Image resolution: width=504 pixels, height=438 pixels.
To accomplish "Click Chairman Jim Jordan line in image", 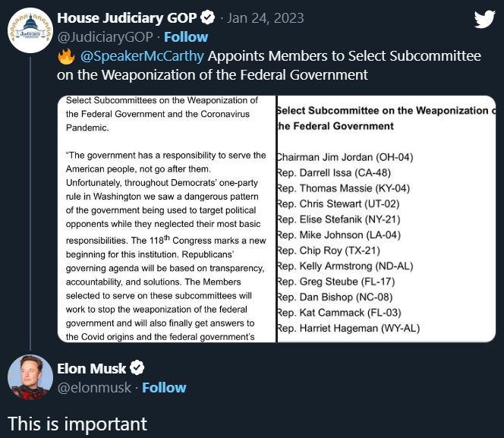I will point(344,157).
